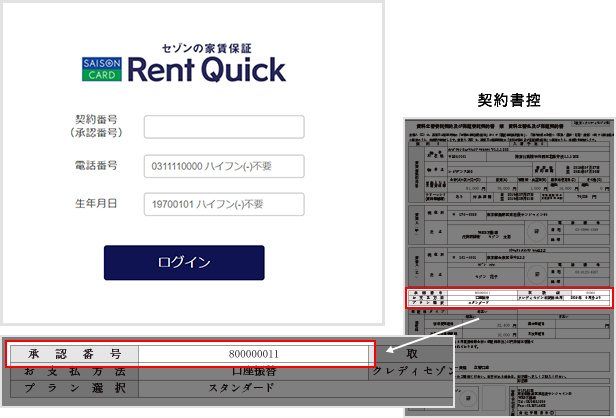Screen dimensions: 616x418
Task: Click the お支払方法 row label
Action: pyautogui.click(x=74, y=371)
